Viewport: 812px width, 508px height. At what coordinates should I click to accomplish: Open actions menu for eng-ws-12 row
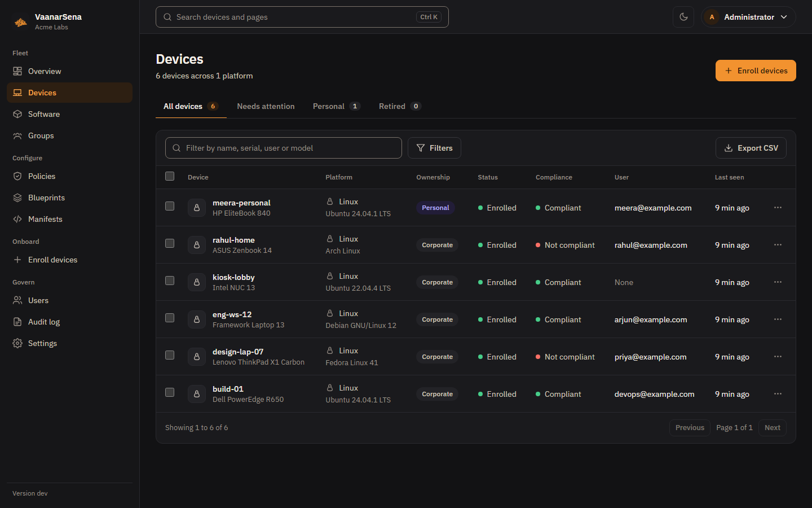(778, 319)
